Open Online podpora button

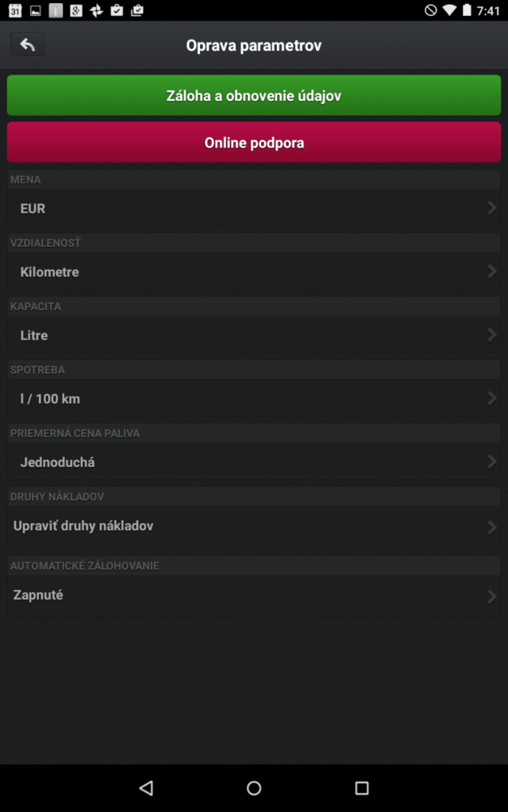pyautogui.click(x=254, y=143)
